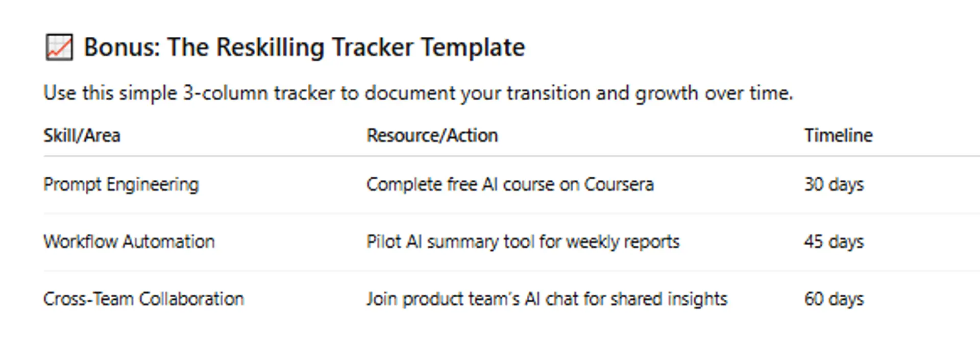
Task: Click the word 'growth' in the description
Action: [x=667, y=93]
